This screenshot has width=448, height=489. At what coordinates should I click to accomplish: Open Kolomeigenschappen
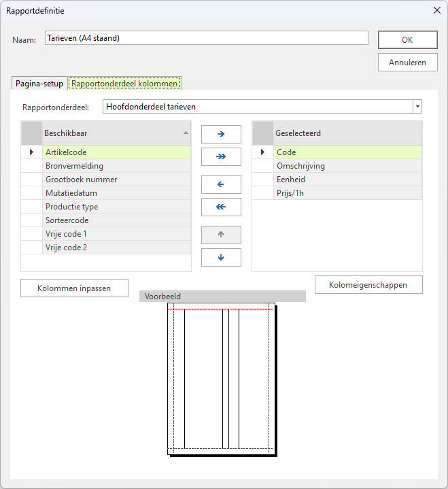pyautogui.click(x=368, y=285)
